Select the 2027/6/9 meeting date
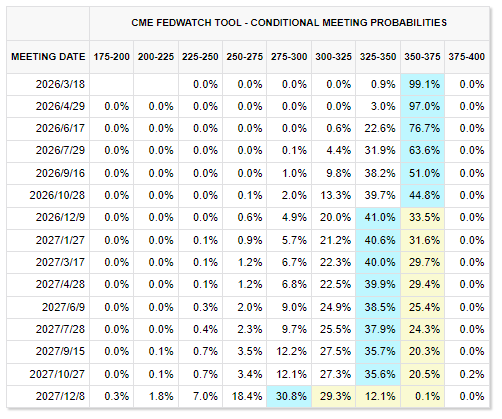The image size is (502, 419). point(63,307)
